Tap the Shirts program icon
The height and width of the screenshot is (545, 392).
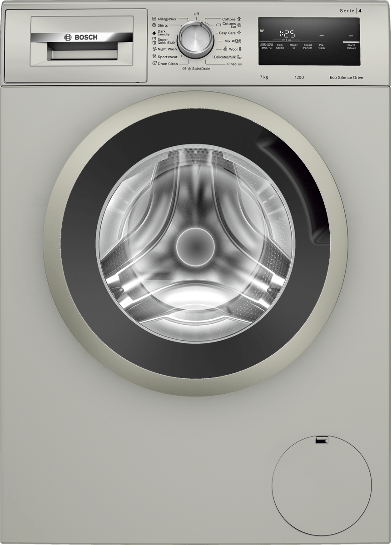[154, 26]
